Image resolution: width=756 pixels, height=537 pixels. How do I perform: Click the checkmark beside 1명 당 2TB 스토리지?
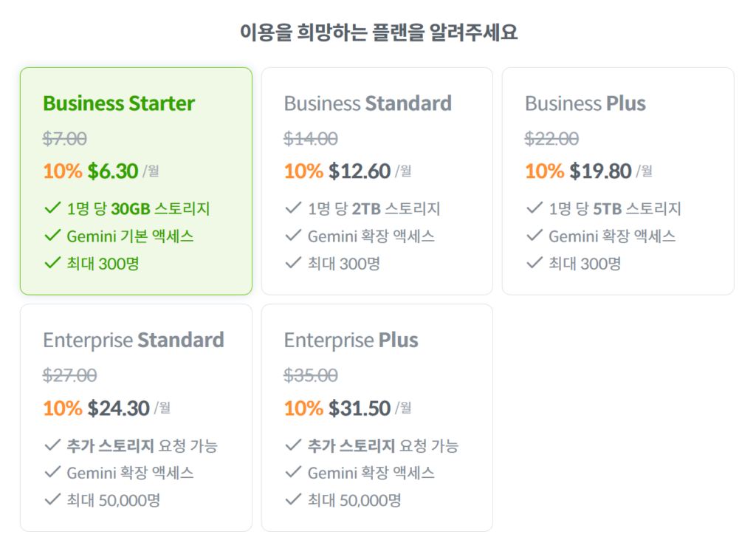pos(295,208)
